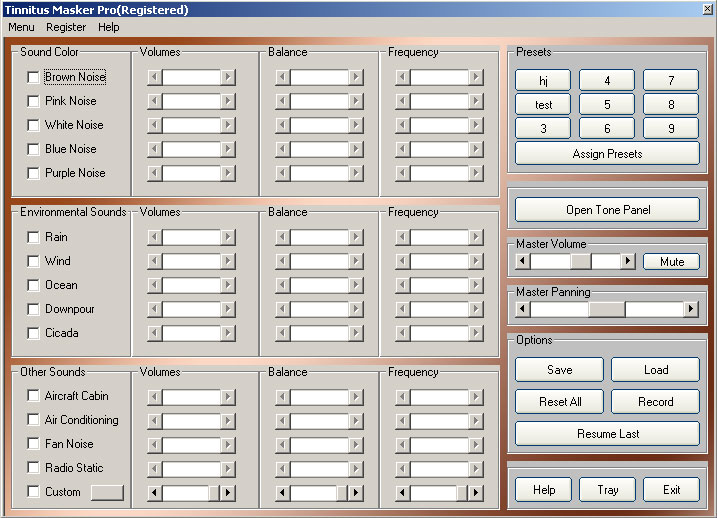Open the Menu menu
The height and width of the screenshot is (518, 717).
tap(21, 27)
